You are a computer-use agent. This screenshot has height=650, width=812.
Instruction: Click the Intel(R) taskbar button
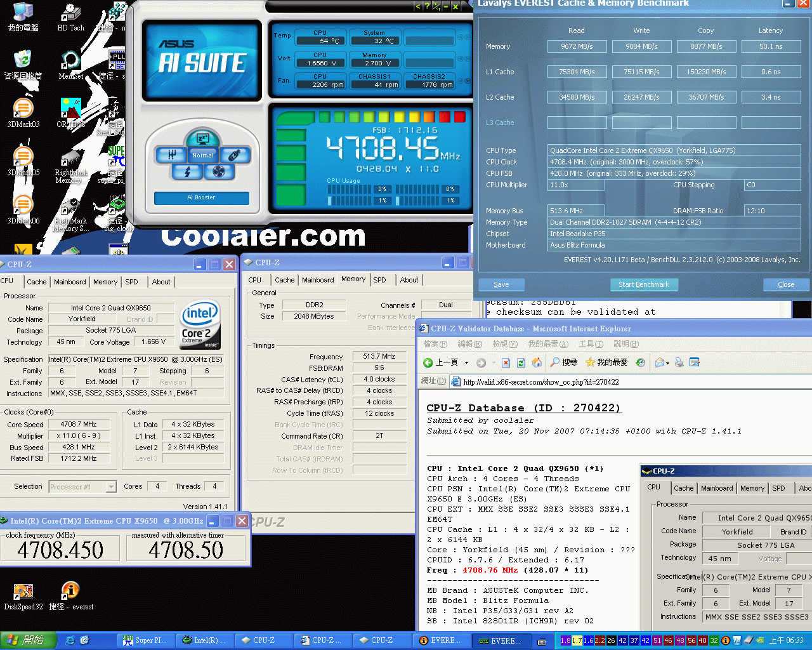click(204, 640)
